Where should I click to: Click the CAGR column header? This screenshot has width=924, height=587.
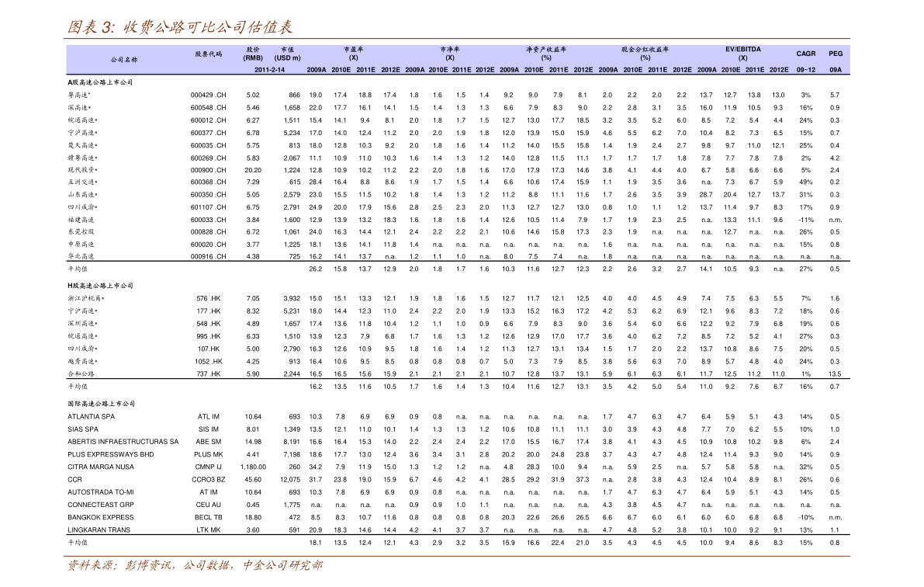806,54
